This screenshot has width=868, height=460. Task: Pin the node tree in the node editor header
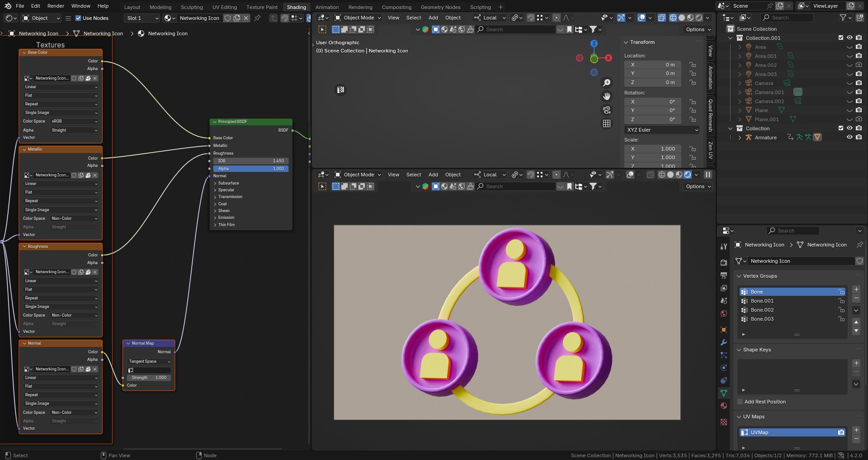tap(257, 18)
